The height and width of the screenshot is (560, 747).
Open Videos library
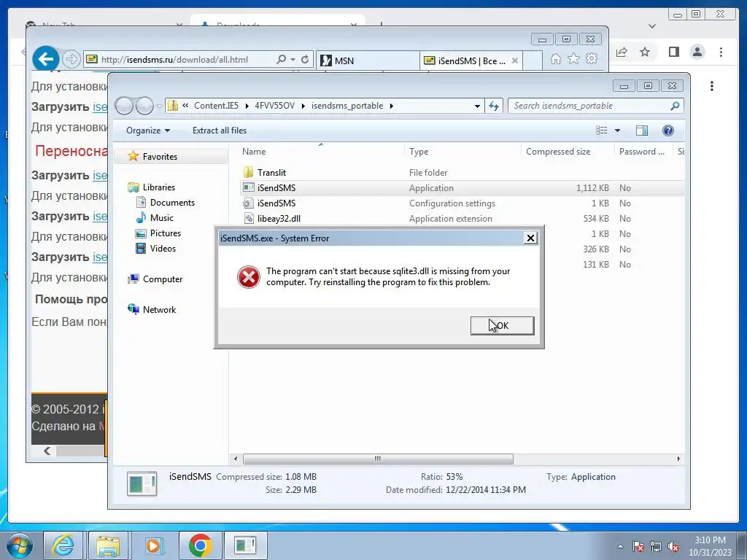click(163, 248)
